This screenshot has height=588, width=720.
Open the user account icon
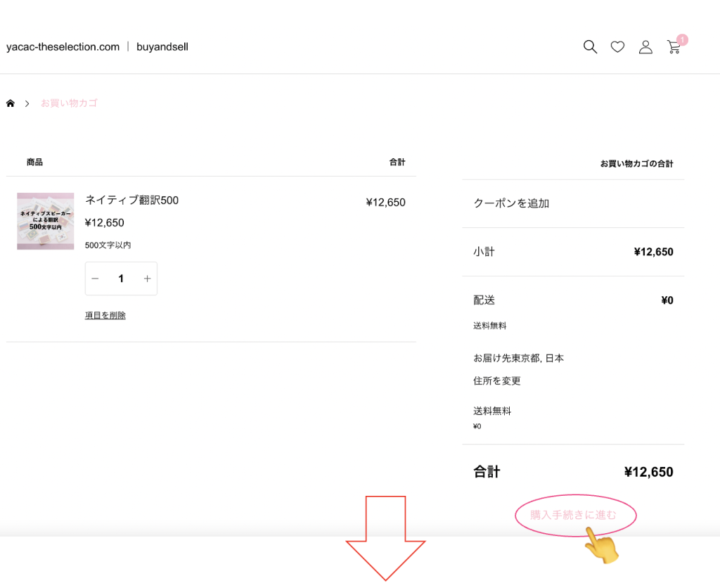click(x=645, y=47)
